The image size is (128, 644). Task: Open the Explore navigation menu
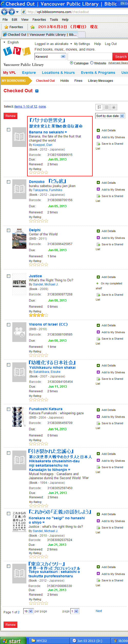coord(29,73)
